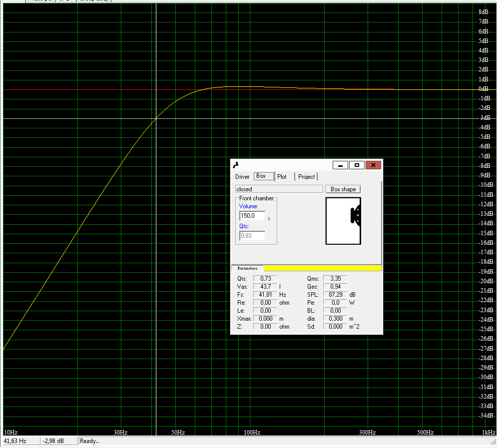Click the blue Qtc: label
The width and height of the screenshot is (498, 448).
click(244, 226)
